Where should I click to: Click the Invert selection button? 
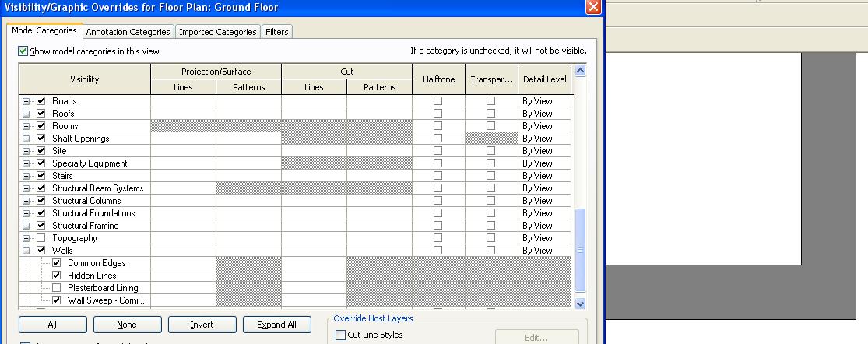click(x=202, y=325)
